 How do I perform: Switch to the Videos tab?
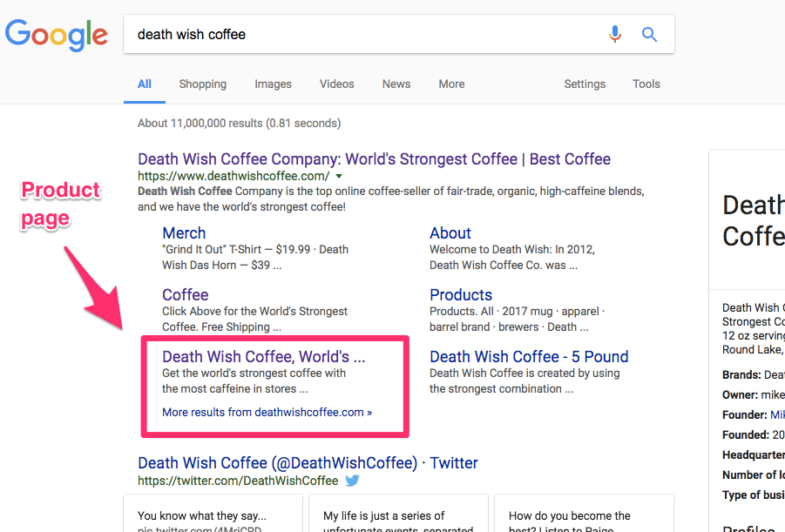point(336,84)
